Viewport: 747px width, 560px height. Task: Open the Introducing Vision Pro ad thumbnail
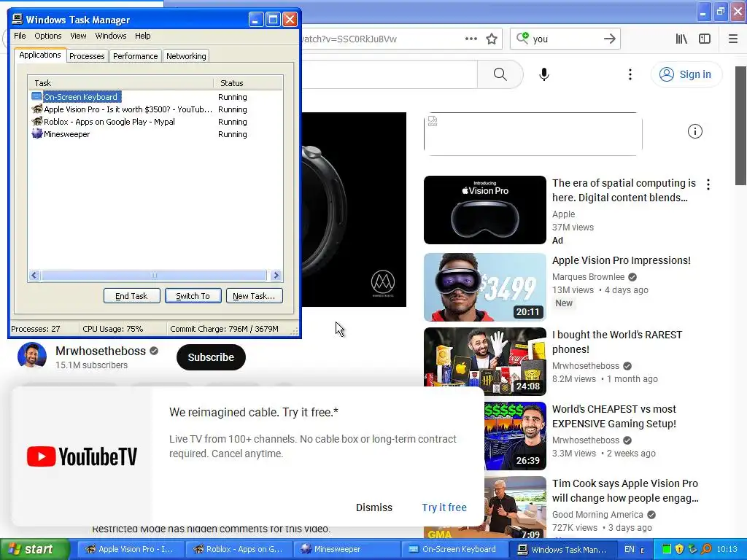(x=484, y=210)
